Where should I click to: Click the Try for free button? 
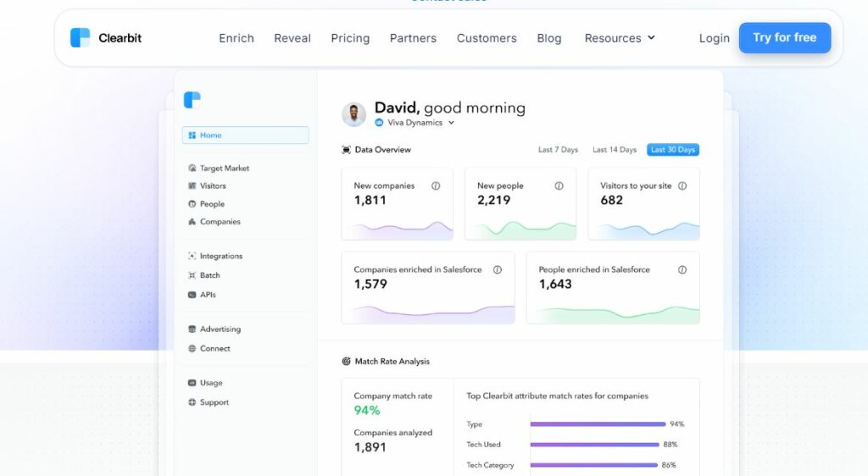tap(785, 37)
